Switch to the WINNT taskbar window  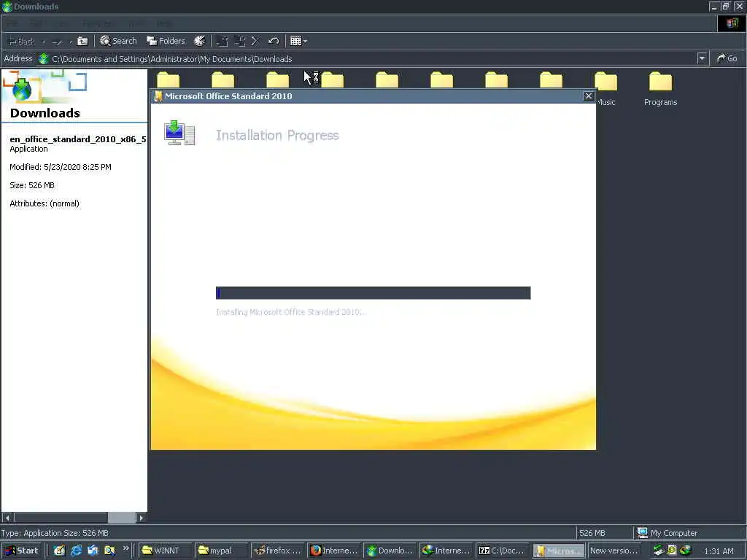coord(166,551)
